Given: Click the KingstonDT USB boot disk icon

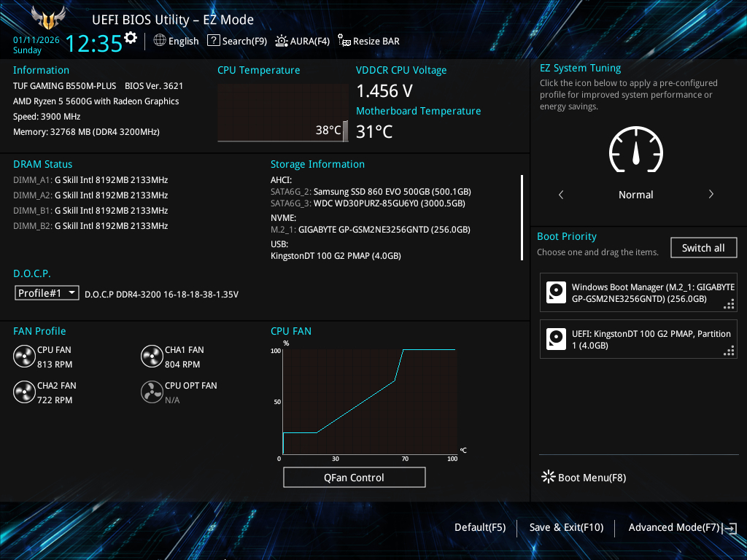Looking at the screenshot, I should (557, 339).
